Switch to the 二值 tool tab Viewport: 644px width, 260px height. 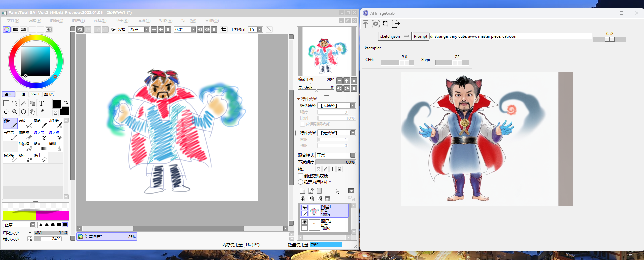click(22, 94)
